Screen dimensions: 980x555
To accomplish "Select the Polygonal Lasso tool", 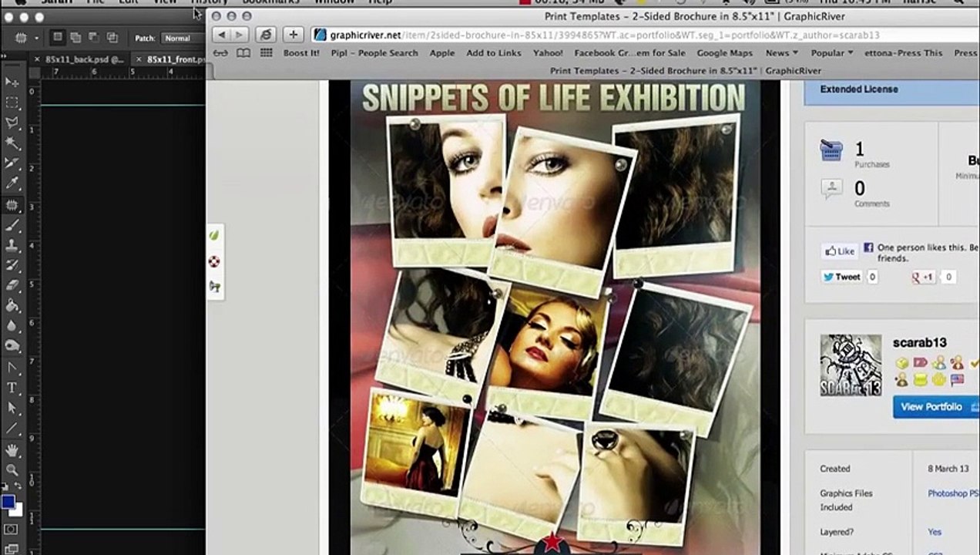I will (12, 123).
